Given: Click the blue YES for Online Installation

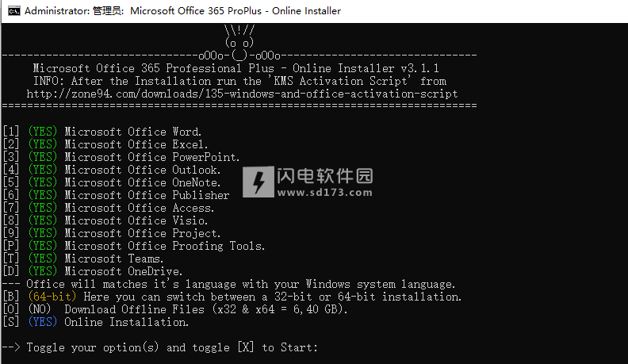Looking at the screenshot, I should (x=43, y=322).
